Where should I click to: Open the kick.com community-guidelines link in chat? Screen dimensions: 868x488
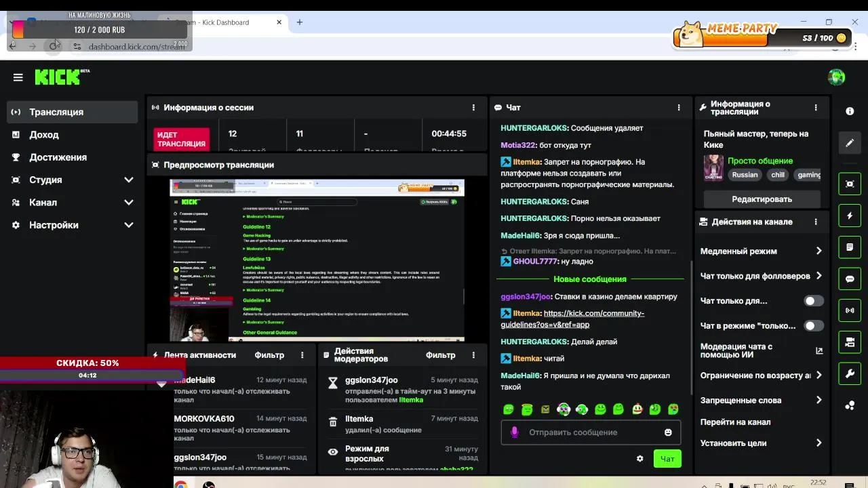(572, 319)
